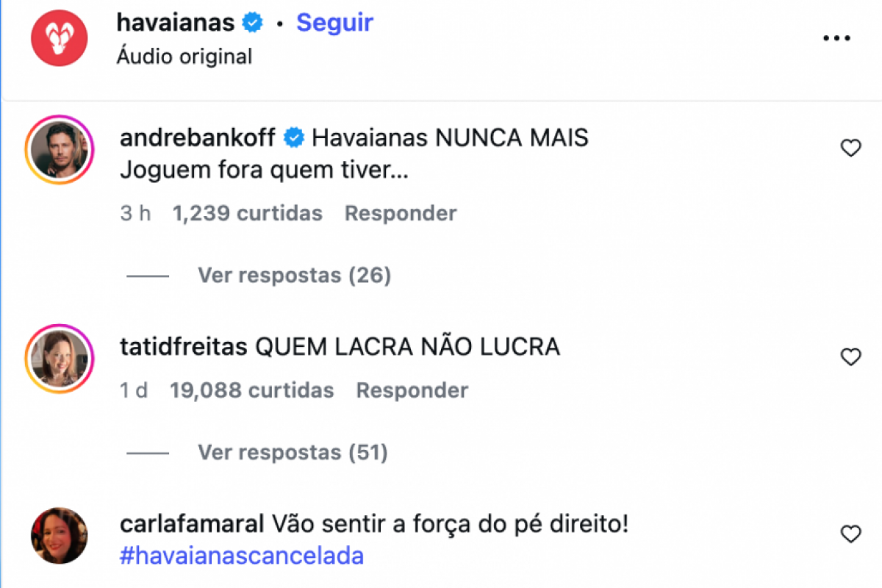Viewport: 882px width, 588px height.
Task: Expand the 26 replies under andrebankoff
Action: [294, 276]
